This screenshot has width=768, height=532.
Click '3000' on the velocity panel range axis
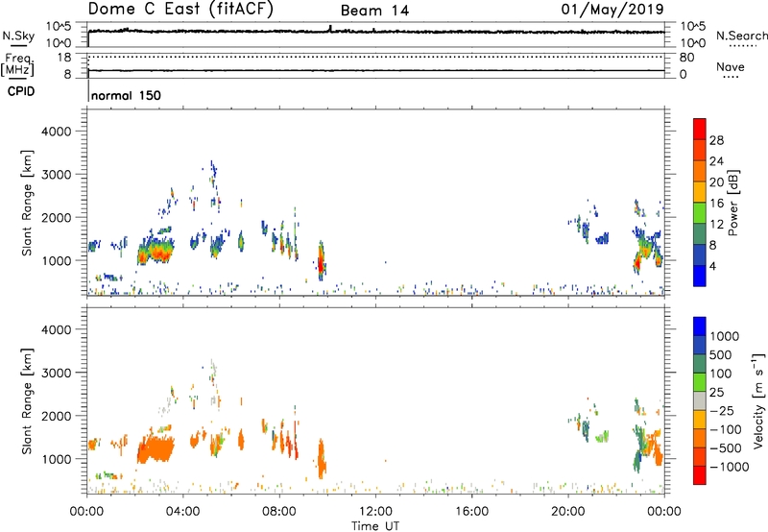(x=57, y=373)
